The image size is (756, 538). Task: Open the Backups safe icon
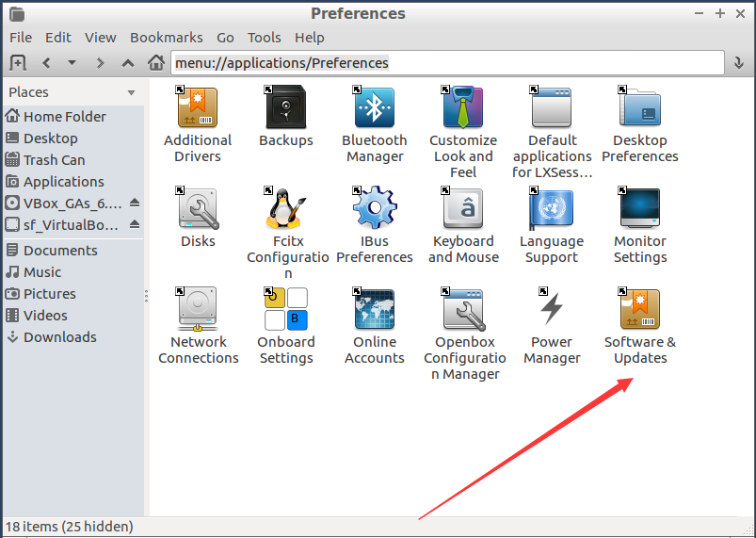click(286, 107)
